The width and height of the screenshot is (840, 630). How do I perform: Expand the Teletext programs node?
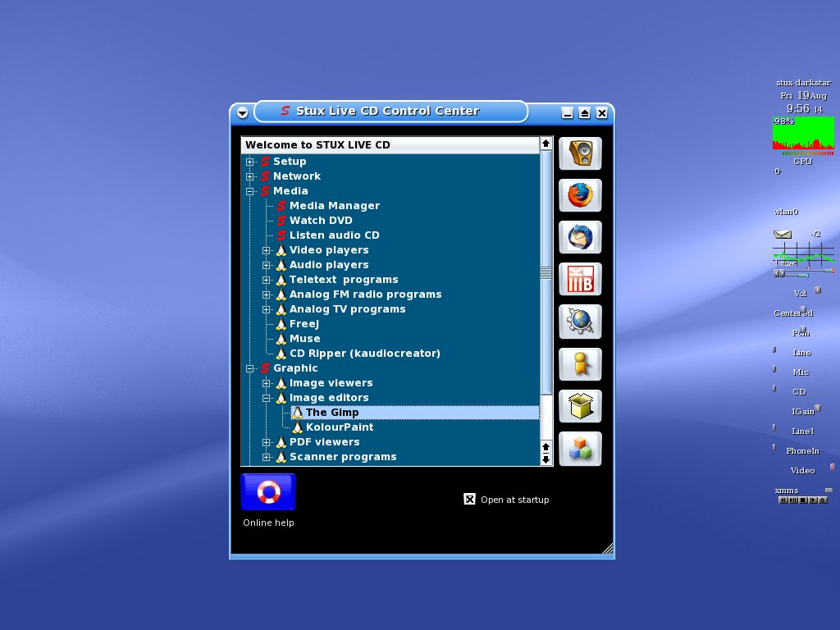tap(267, 281)
